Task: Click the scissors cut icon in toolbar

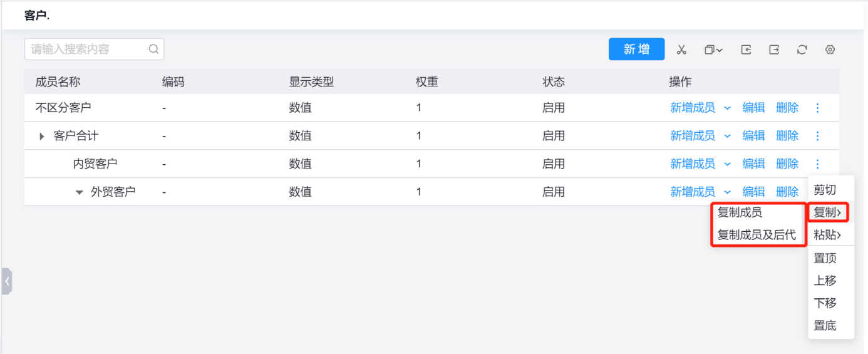Action: tap(681, 49)
